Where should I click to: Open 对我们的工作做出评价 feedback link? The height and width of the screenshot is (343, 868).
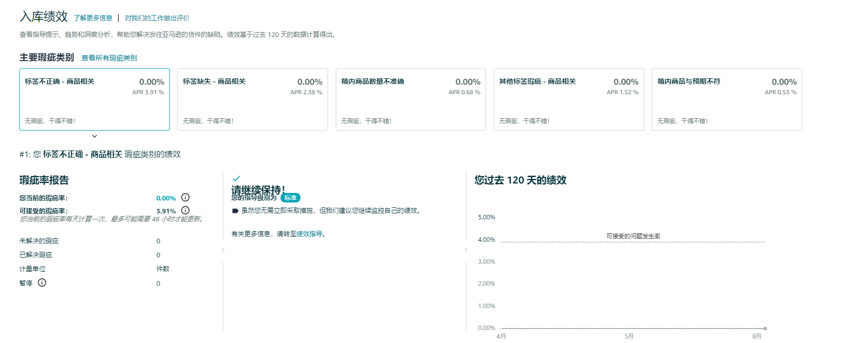(x=157, y=18)
